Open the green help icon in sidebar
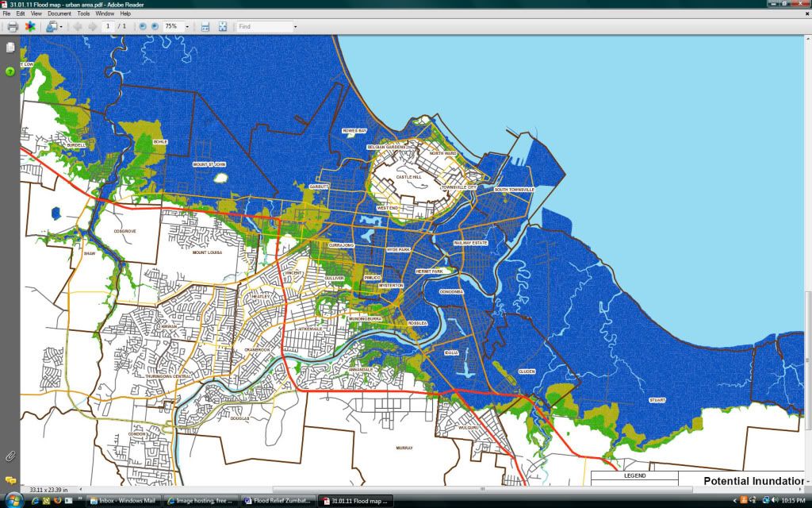Viewport: 812px width, 508px height. [10, 71]
